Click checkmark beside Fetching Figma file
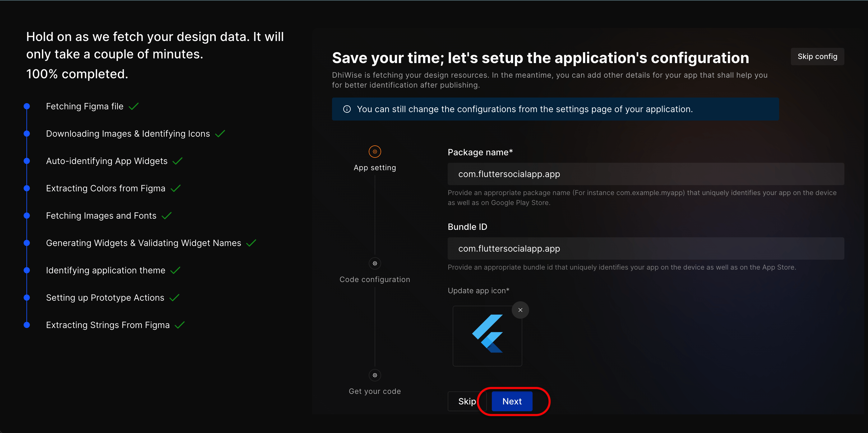Viewport: 868px width, 433px height. [134, 107]
